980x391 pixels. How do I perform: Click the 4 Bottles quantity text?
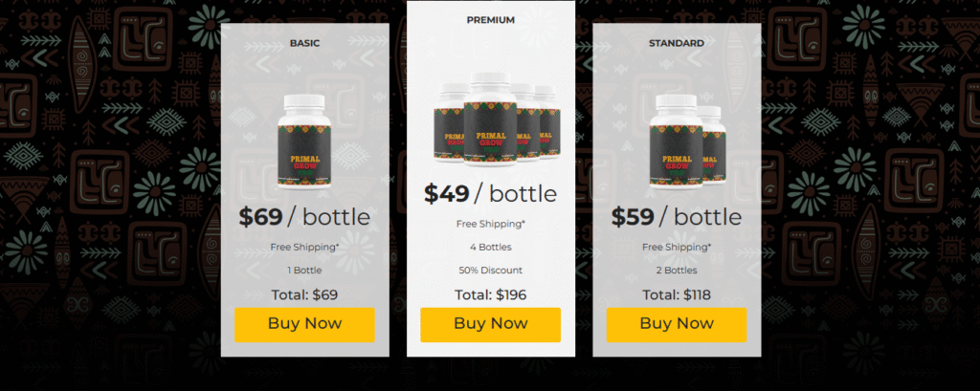click(x=491, y=248)
